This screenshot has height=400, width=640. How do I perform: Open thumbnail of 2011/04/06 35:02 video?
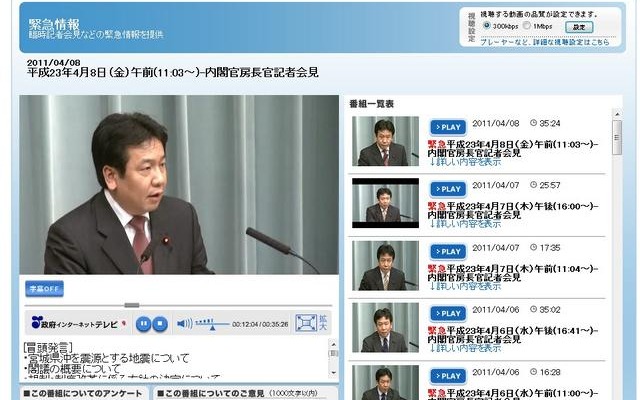[x=385, y=328]
